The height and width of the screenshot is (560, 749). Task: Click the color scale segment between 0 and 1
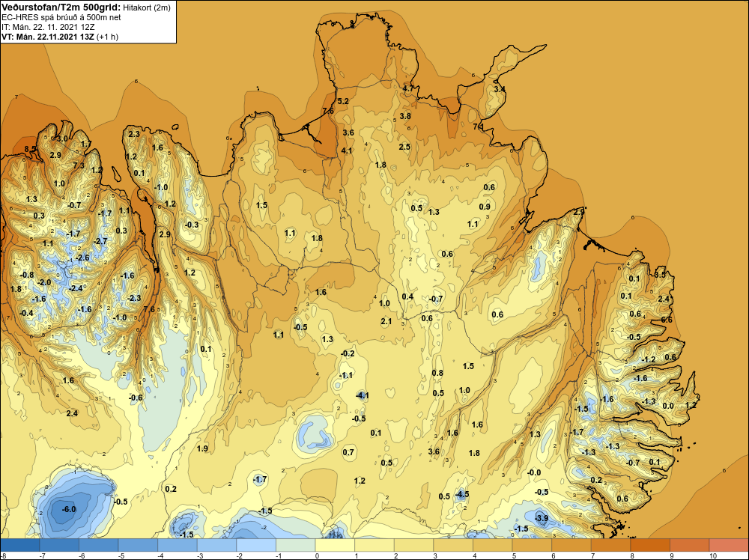pos(335,545)
